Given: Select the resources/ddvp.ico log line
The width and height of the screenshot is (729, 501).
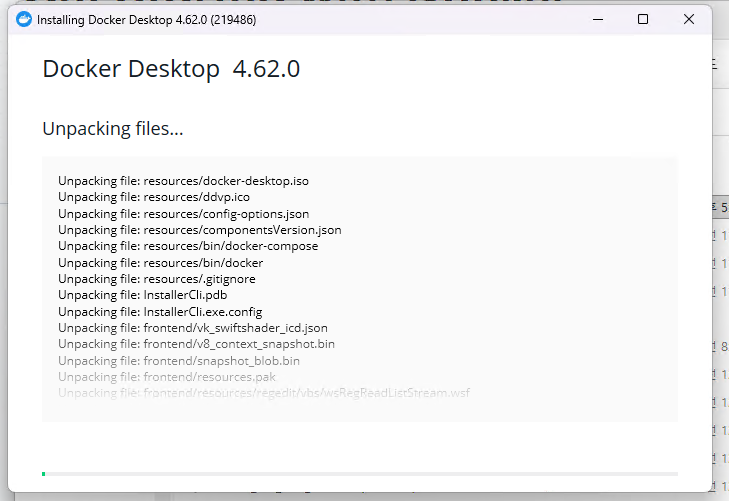Looking at the screenshot, I should coord(154,197).
